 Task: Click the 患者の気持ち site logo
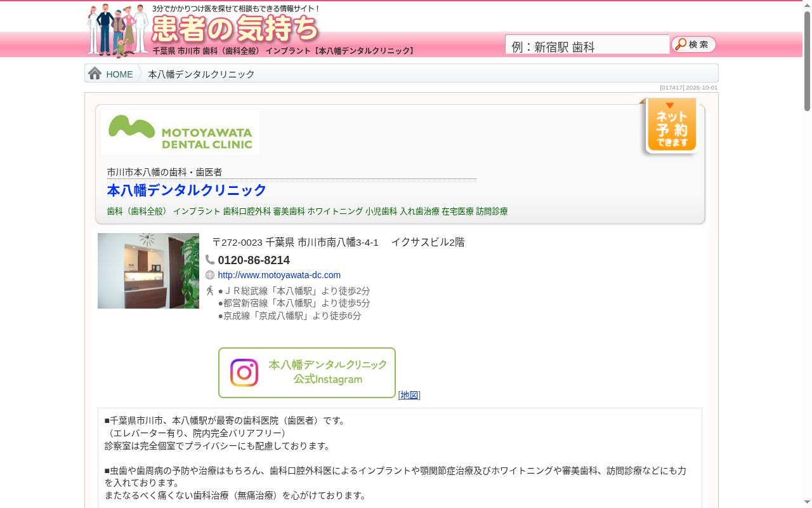point(235,29)
